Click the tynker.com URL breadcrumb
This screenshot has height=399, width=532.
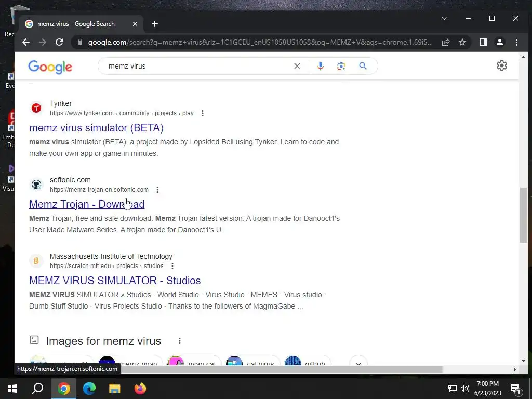click(x=122, y=113)
